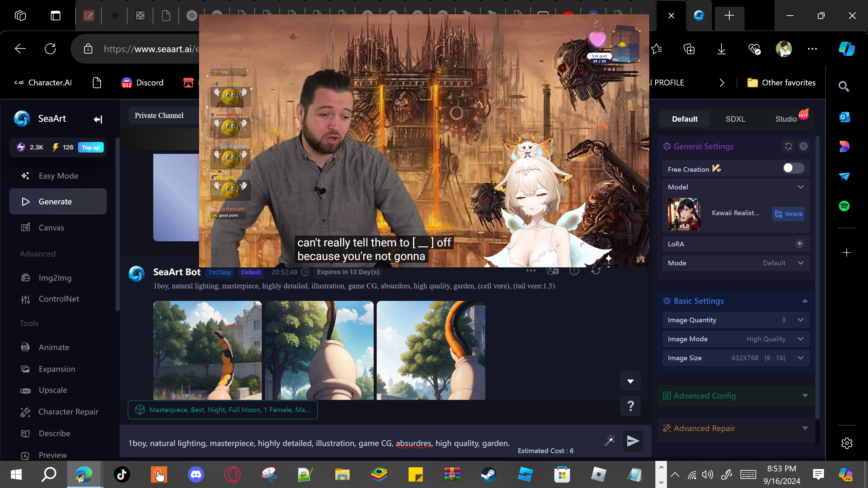Open the Image Quantity dropdown
This screenshot has height=488, width=868.
point(736,320)
